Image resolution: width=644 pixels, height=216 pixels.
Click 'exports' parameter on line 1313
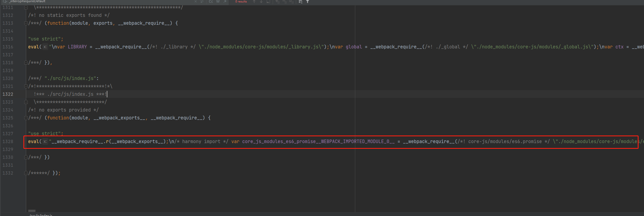point(103,23)
